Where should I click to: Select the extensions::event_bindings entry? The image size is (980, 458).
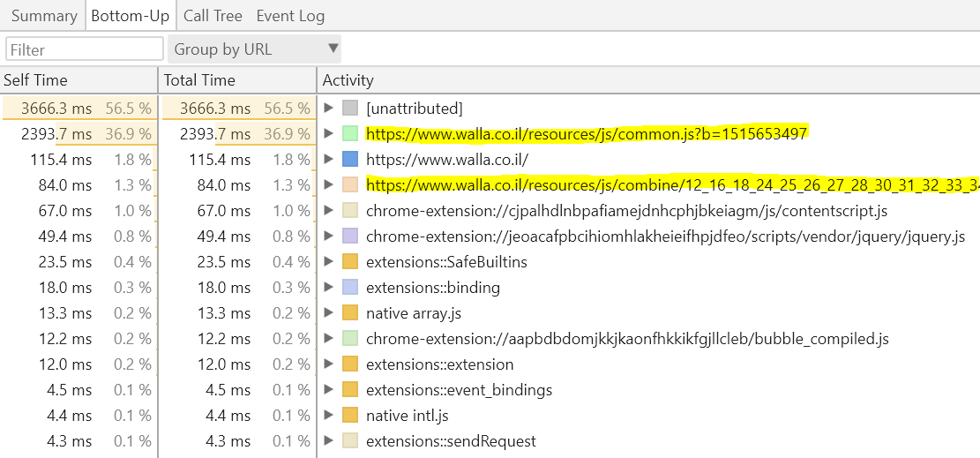click(460, 390)
